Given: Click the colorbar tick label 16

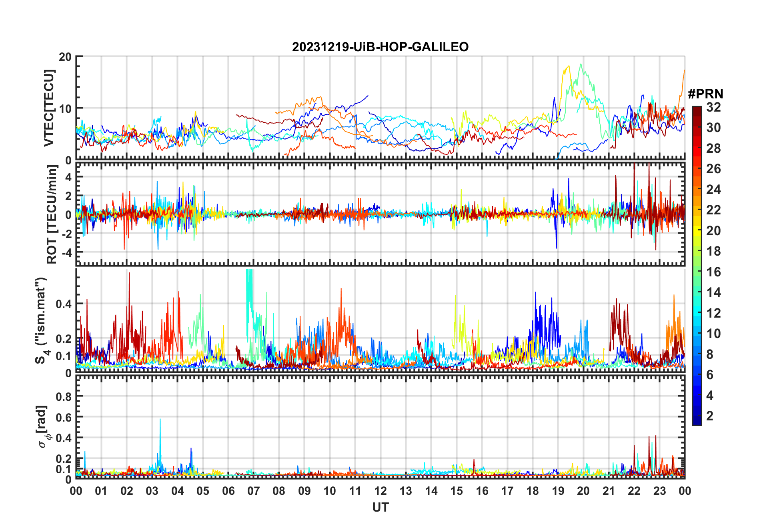Looking at the screenshot, I should (x=713, y=272).
